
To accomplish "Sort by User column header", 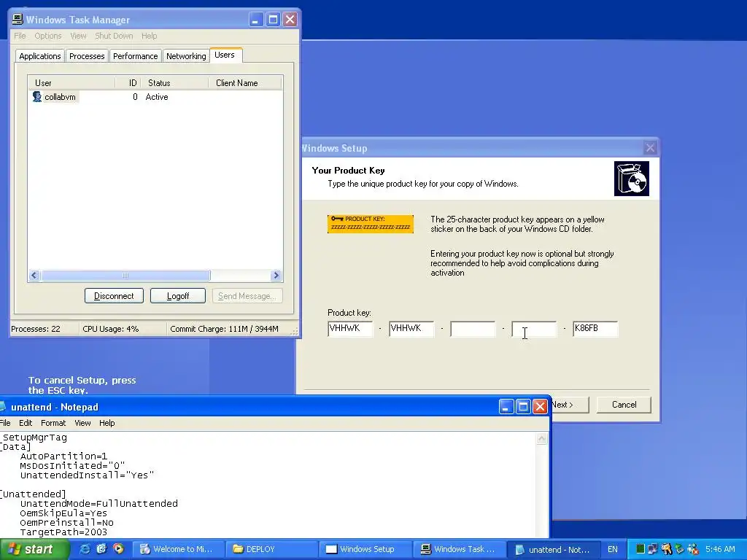I will 71,83.
